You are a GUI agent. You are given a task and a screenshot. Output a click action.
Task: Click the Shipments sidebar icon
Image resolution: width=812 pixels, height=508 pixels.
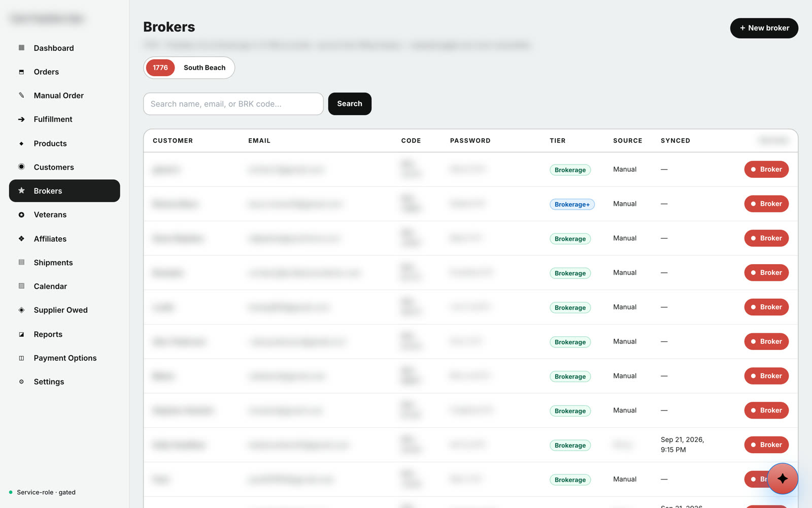(21, 262)
